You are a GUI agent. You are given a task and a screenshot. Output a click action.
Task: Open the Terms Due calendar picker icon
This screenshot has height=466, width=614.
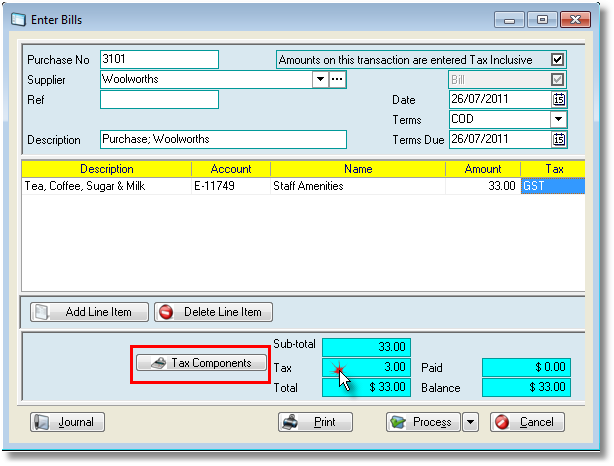(559, 139)
